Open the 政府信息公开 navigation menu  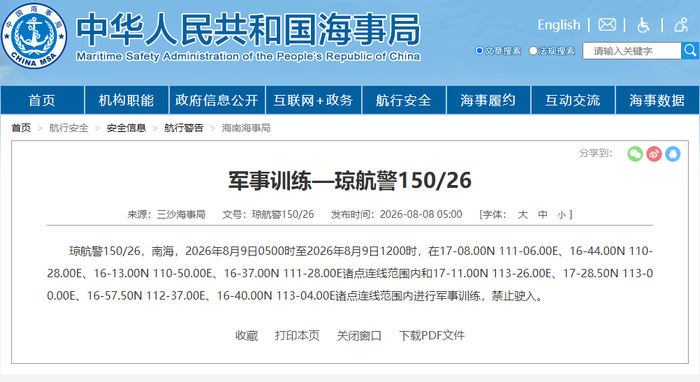pyautogui.click(x=217, y=100)
